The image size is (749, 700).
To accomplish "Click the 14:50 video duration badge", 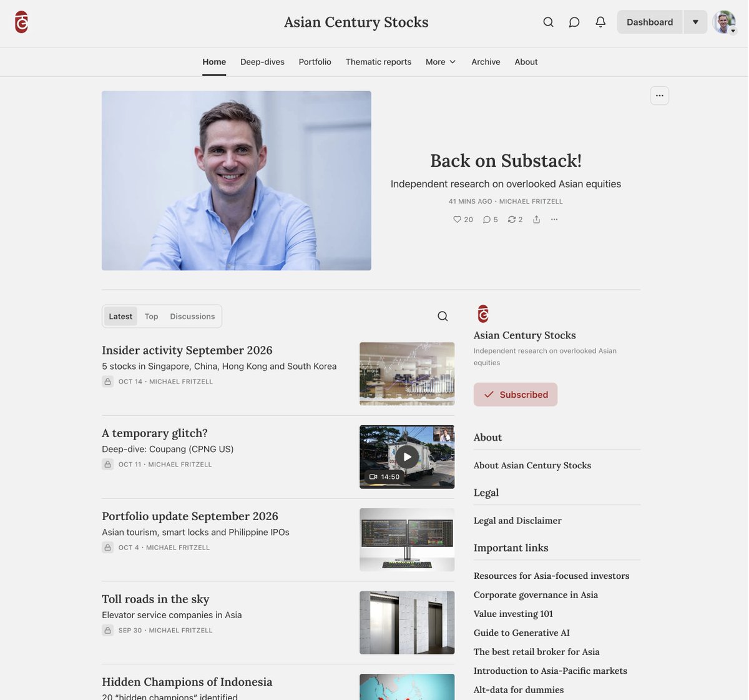I will (x=384, y=476).
